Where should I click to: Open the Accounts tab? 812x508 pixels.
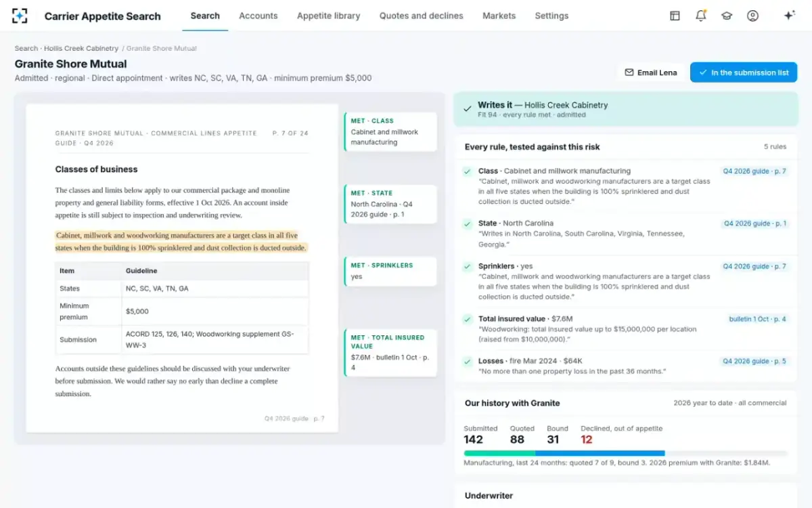point(258,16)
